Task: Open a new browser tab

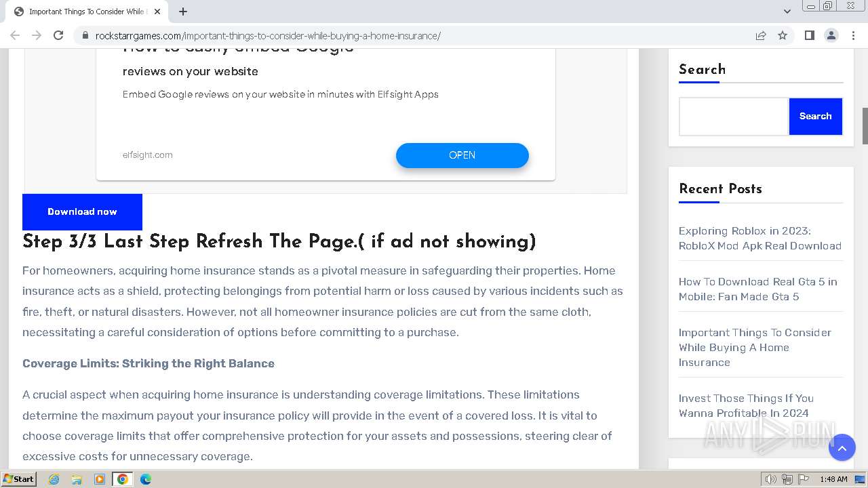Action: click(x=183, y=12)
